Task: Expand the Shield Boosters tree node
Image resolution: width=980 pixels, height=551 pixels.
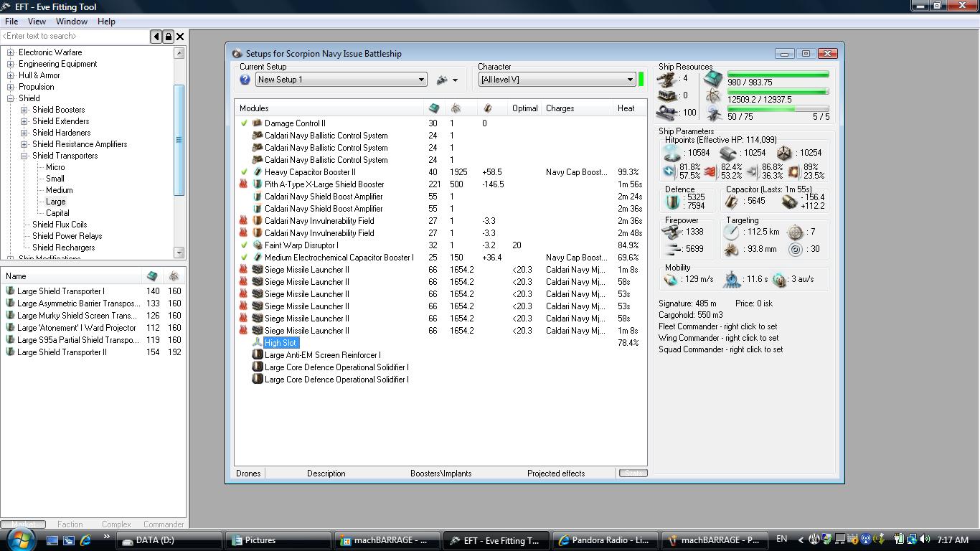Action: [x=24, y=110]
